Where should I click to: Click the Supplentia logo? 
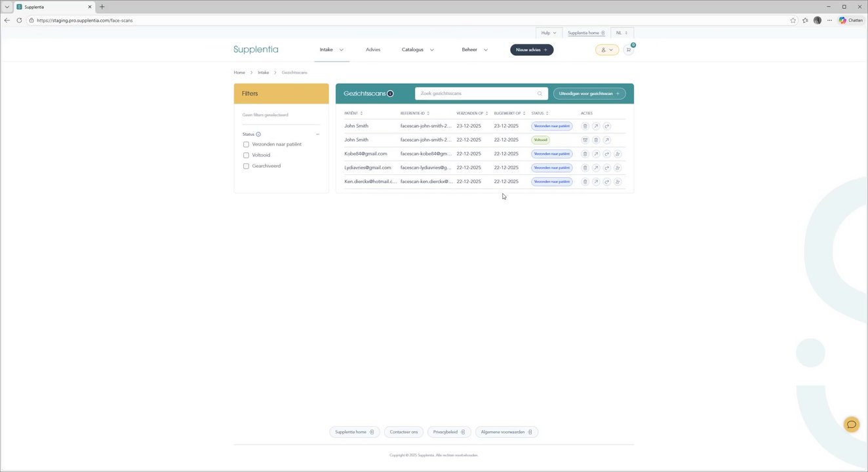256,50
